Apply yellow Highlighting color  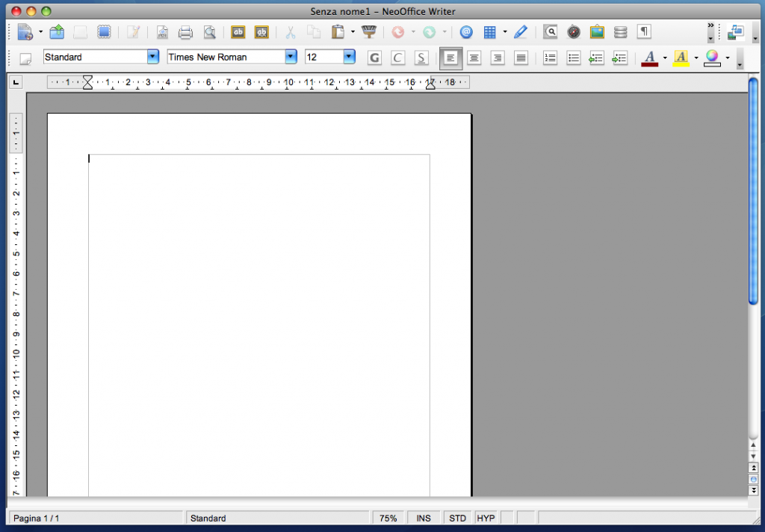[681, 58]
